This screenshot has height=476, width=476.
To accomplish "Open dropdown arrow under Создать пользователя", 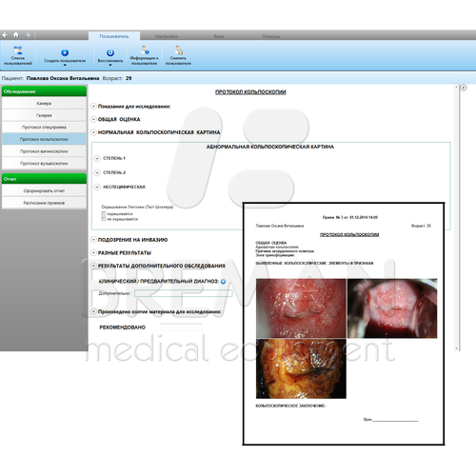I will tap(65, 65).
